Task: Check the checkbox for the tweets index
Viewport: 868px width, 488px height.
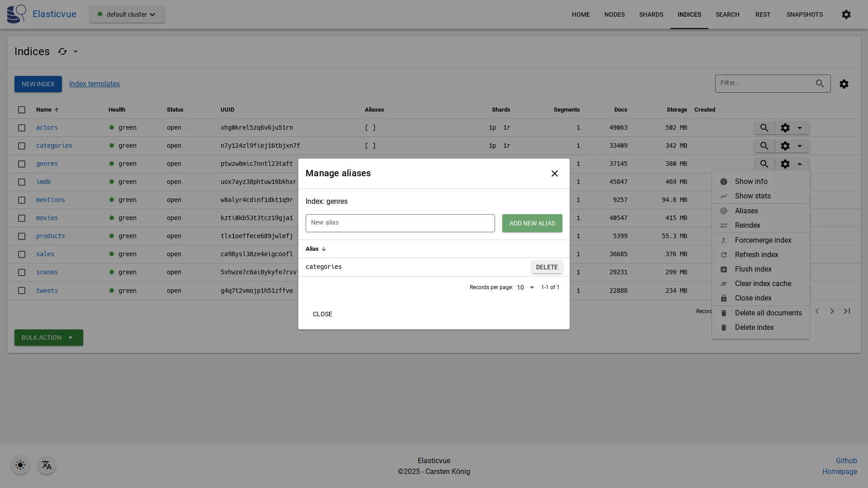Action: [22, 291]
